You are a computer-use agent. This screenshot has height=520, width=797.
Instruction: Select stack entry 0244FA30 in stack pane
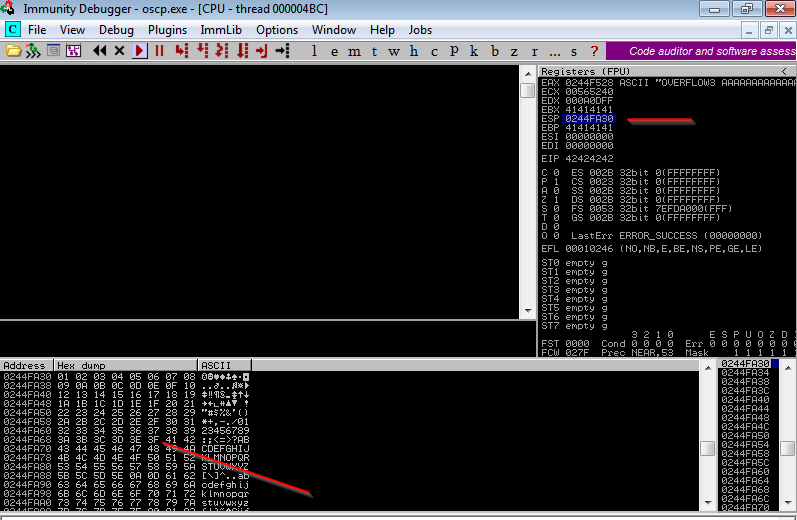point(746,363)
